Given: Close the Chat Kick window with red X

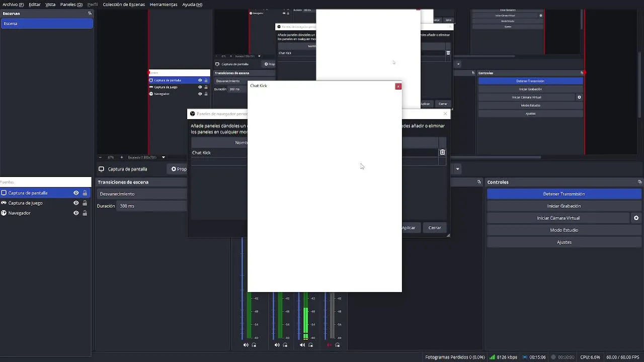Looking at the screenshot, I should [x=398, y=86].
